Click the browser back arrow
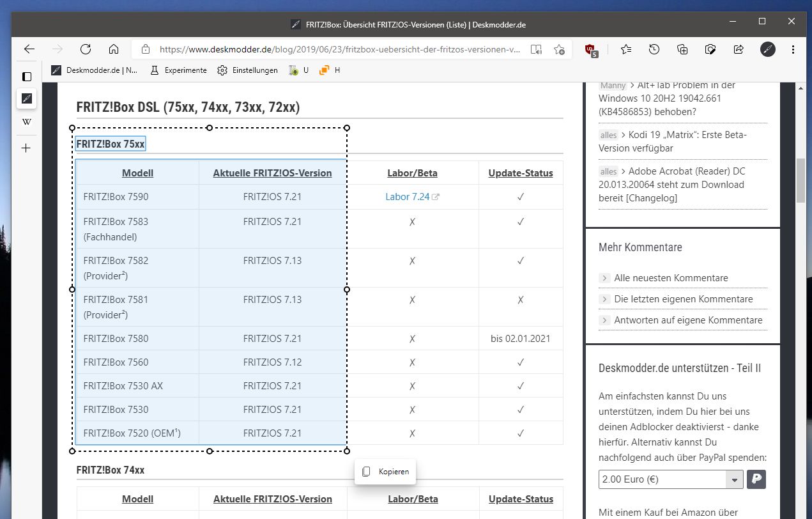Image resolution: width=812 pixels, height=519 pixels. click(x=29, y=49)
